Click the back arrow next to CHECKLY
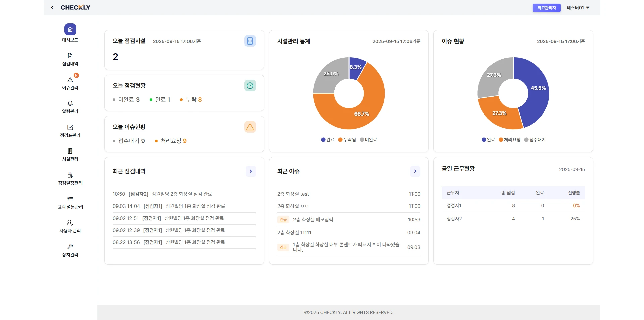 tap(52, 7)
